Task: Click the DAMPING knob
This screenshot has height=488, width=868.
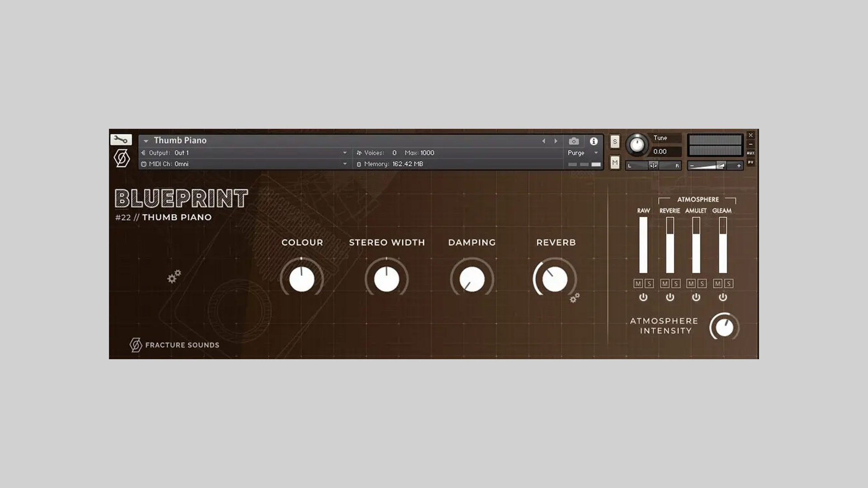Action: click(x=472, y=279)
